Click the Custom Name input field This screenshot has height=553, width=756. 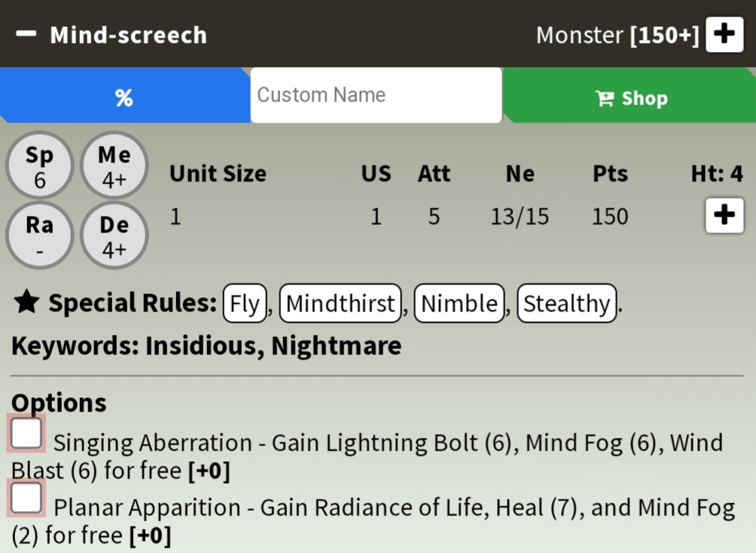coord(376,95)
